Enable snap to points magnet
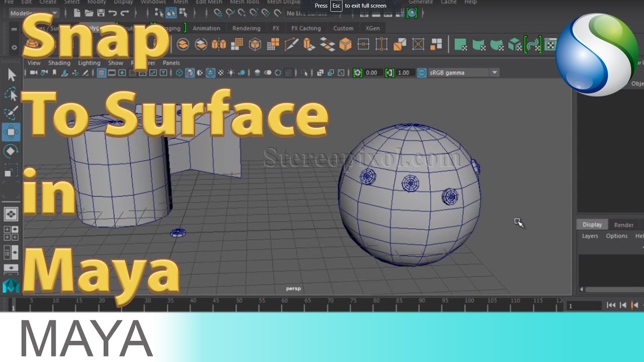This screenshot has height=362, width=644. [242, 13]
